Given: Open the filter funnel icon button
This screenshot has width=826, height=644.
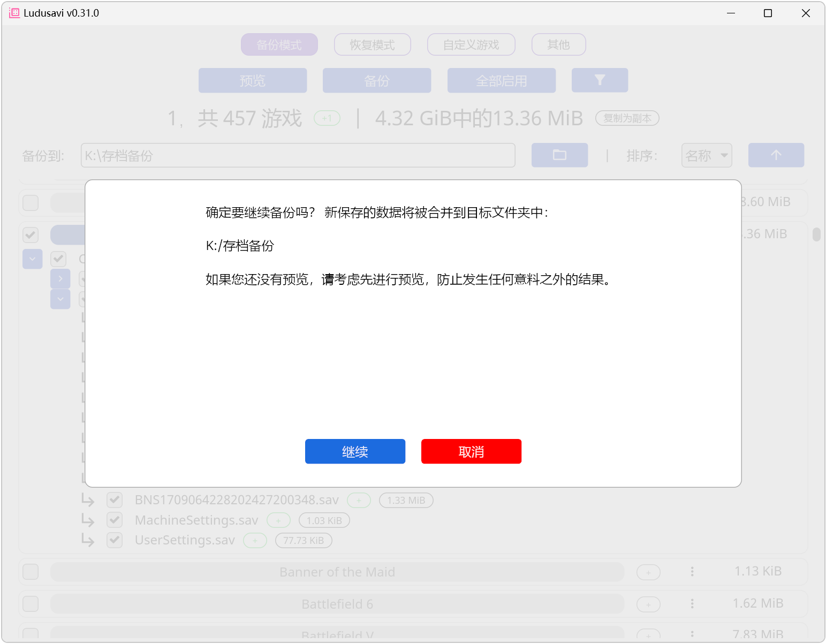Looking at the screenshot, I should (600, 80).
